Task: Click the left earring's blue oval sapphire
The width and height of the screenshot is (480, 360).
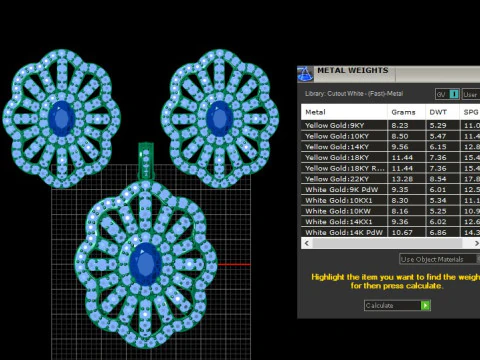Action: [62, 119]
